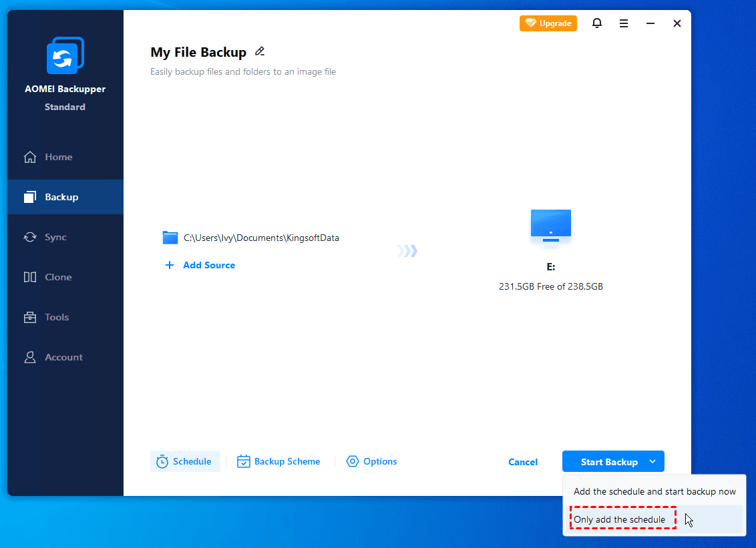Choose Add the schedule and start backup now
Screen dimensions: 756x548
coord(654,491)
